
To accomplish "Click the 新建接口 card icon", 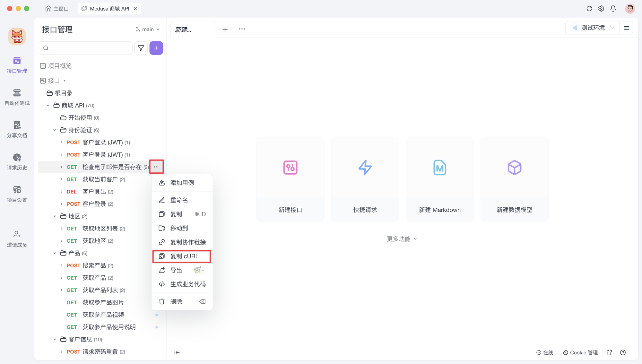I will (290, 168).
